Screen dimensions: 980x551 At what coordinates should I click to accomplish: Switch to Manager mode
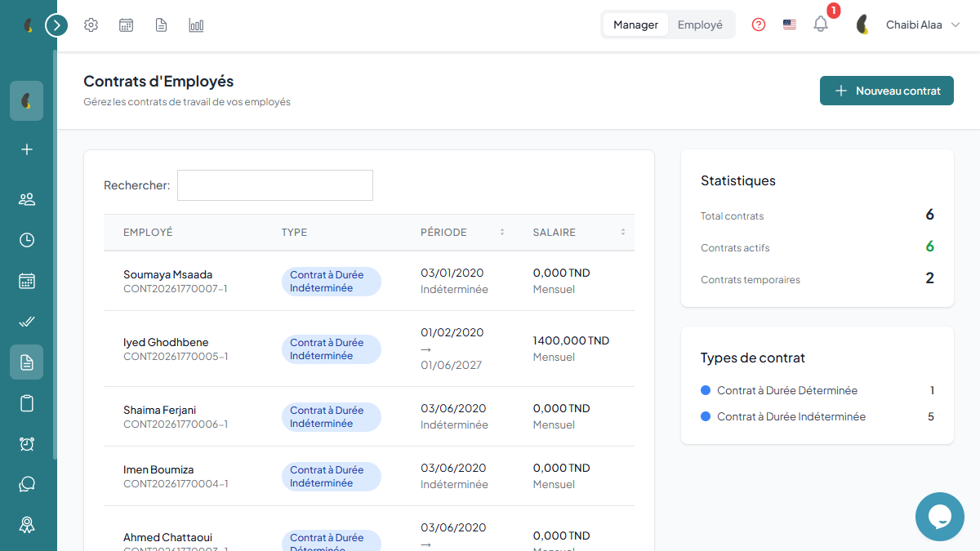click(635, 24)
